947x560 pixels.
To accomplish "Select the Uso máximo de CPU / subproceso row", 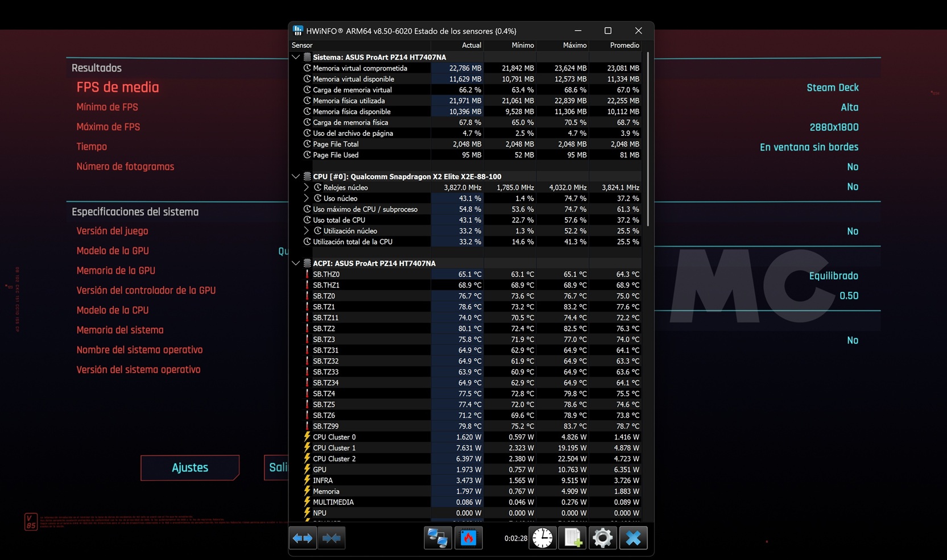I will click(x=466, y=209).
